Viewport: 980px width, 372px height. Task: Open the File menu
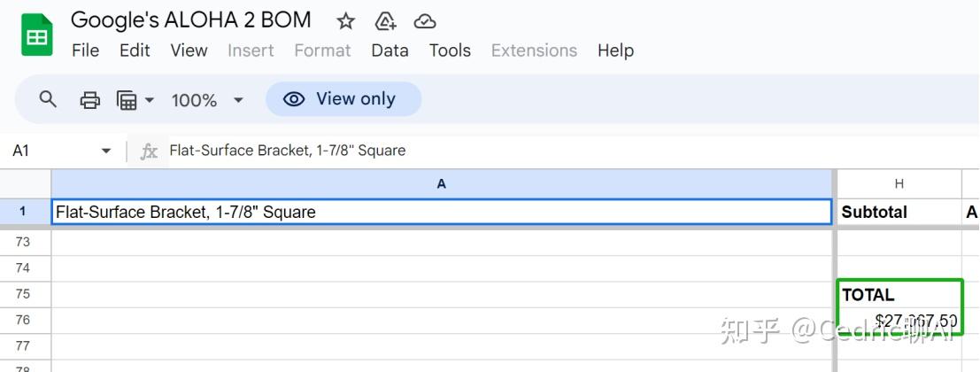pos(85,50)
